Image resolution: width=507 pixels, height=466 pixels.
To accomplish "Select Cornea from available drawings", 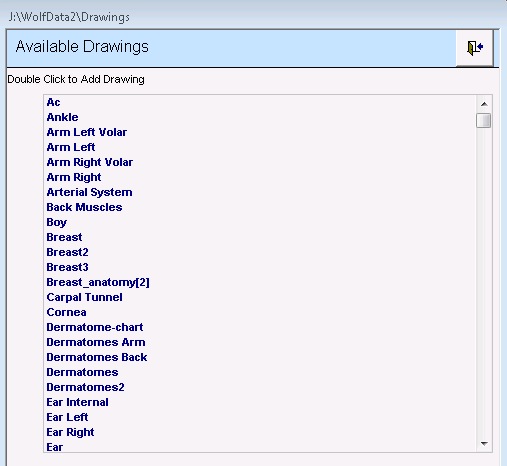I will tap(66, 312).
